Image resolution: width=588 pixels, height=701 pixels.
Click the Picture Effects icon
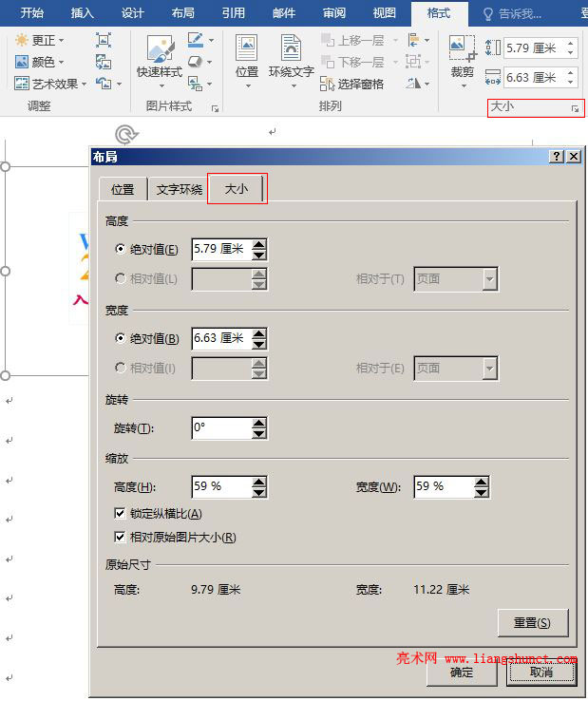coord(196,61)
